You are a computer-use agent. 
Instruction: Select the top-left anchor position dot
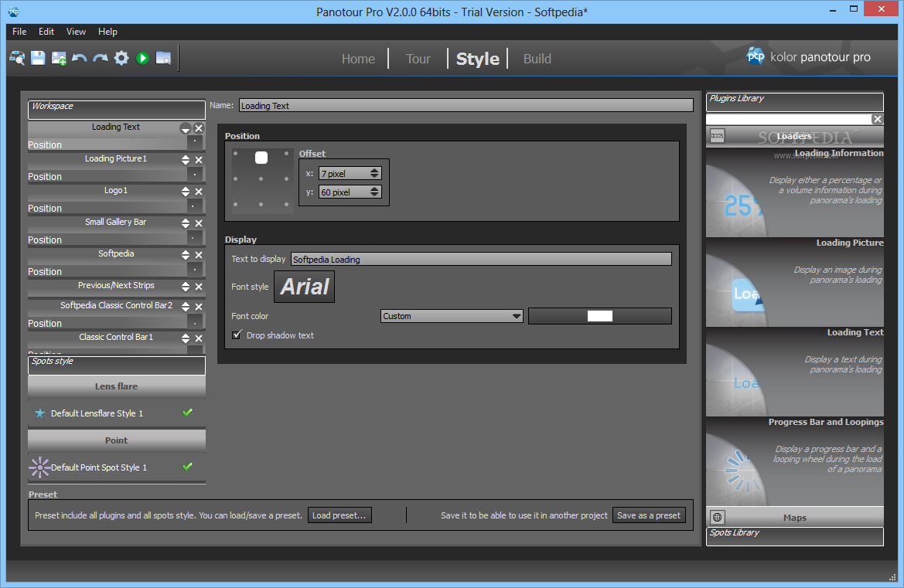pyautogui.click(x=235, y=153)
